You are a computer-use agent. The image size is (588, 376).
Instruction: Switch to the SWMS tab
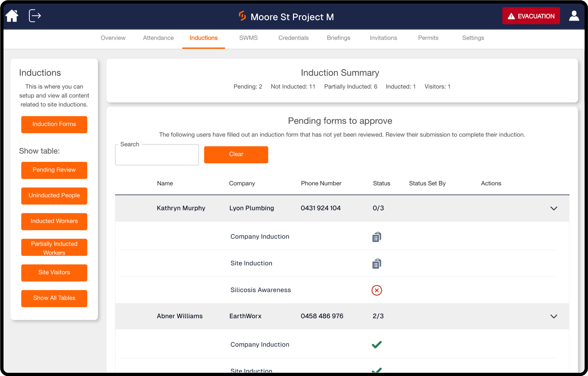(x=248, y=38)
